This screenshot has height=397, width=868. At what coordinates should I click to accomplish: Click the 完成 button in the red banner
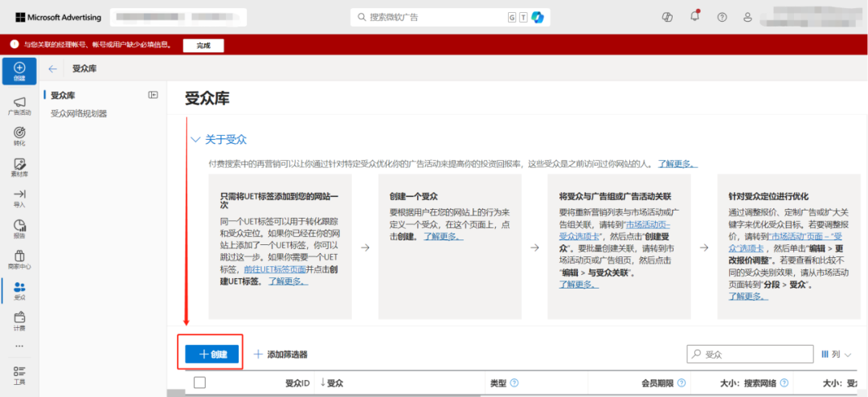click(x=203, y=45)
